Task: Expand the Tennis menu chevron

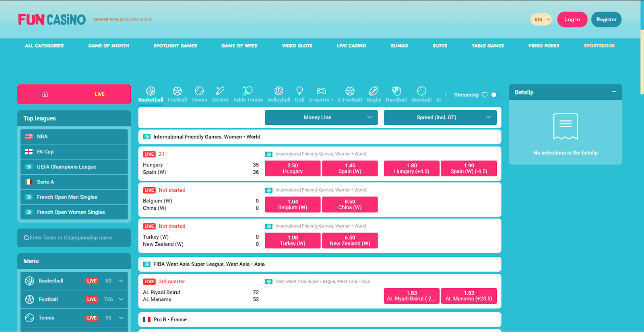Action: coord(121,318)
